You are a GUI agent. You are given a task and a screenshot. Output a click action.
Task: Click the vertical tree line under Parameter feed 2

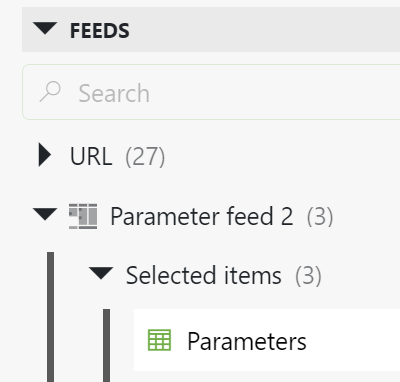point(50,317)
